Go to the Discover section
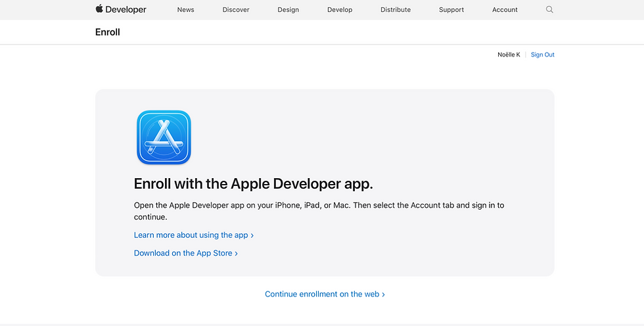The width and height of the screenshot is (644, 326). 236,9
